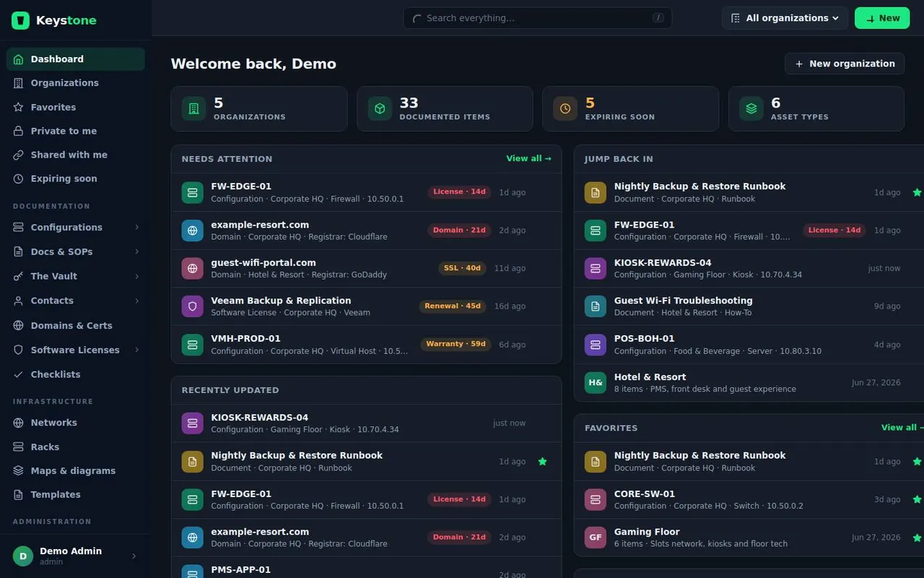924x578 pixels.
Task: Toggle star on Jump Back In Runbook row
Action: tap(917, 192)
